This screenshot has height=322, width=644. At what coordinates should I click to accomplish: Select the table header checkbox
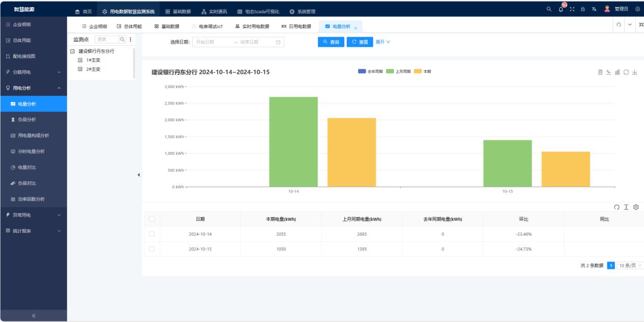[x=152, y=219]
